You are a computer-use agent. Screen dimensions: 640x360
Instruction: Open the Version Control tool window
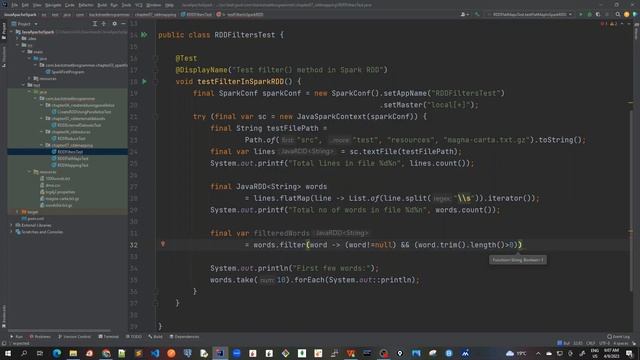(74, 337)
